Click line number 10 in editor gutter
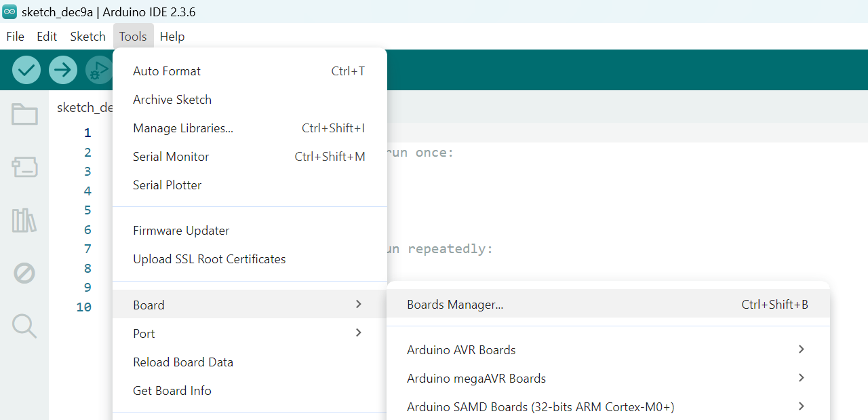 click(x=83, y=307)
